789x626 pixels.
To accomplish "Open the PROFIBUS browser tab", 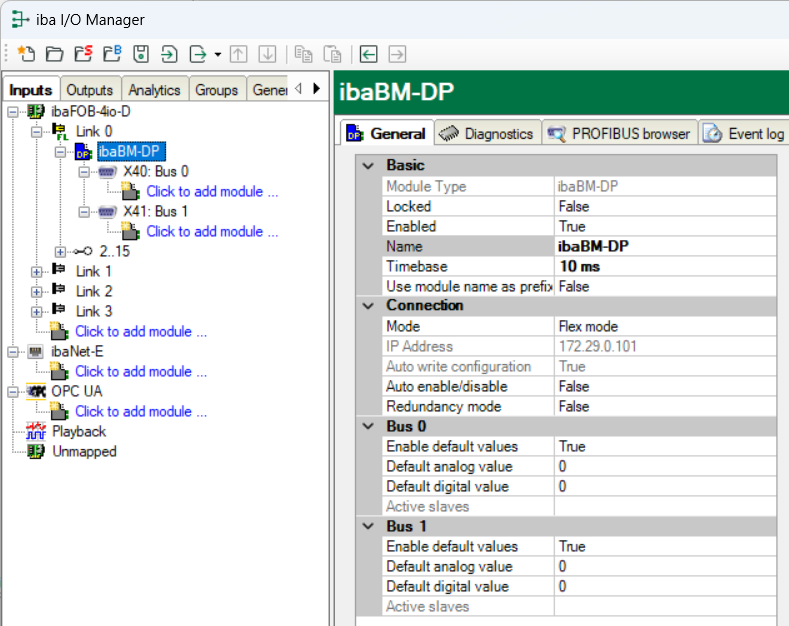I will (x=620, y=133).
